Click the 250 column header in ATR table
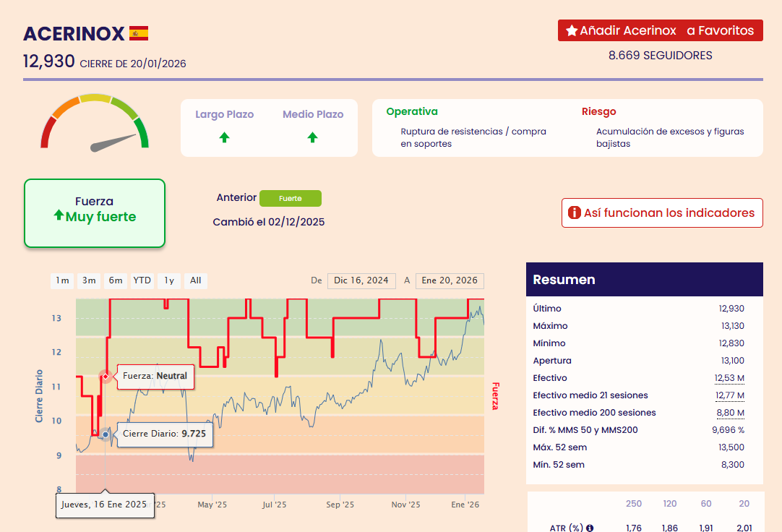 633,504
